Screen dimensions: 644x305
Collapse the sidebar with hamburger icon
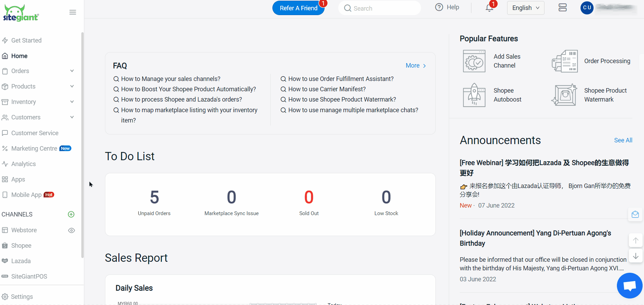[x=73, y=12]
